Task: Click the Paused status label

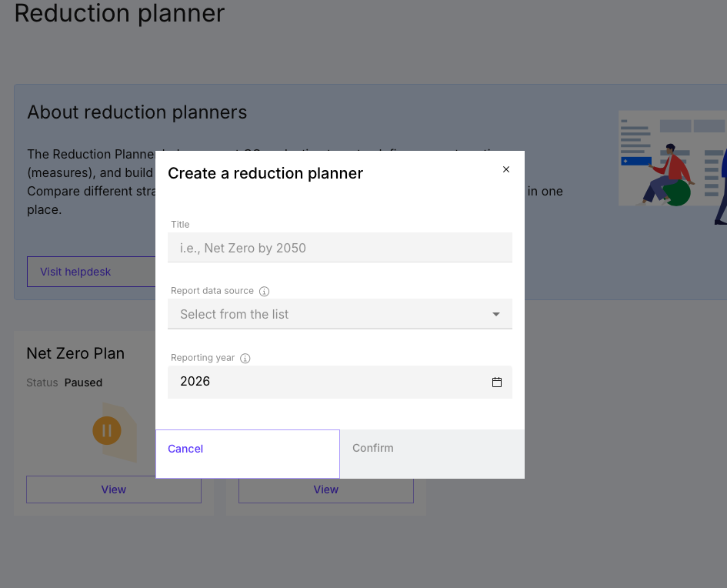Action: 83,383
